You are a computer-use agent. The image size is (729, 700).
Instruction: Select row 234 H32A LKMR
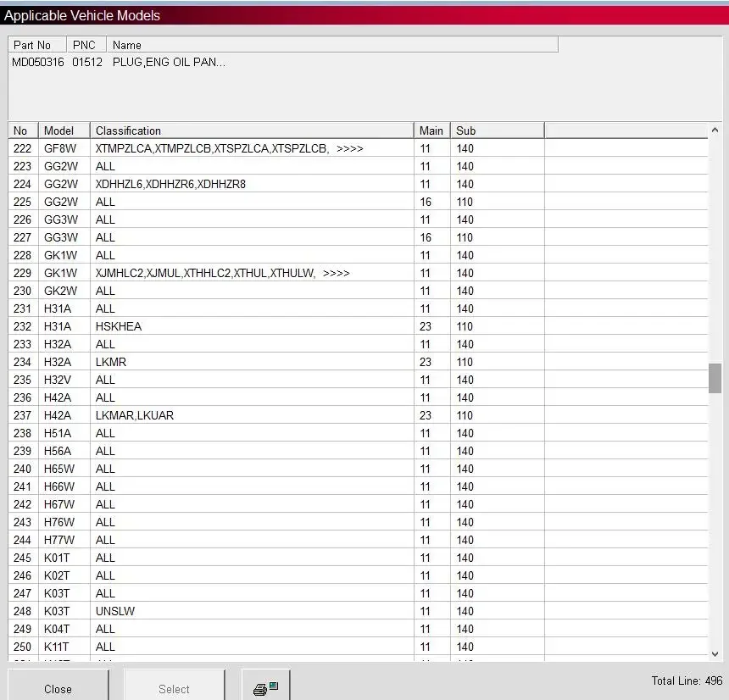(x=358, y=362)
